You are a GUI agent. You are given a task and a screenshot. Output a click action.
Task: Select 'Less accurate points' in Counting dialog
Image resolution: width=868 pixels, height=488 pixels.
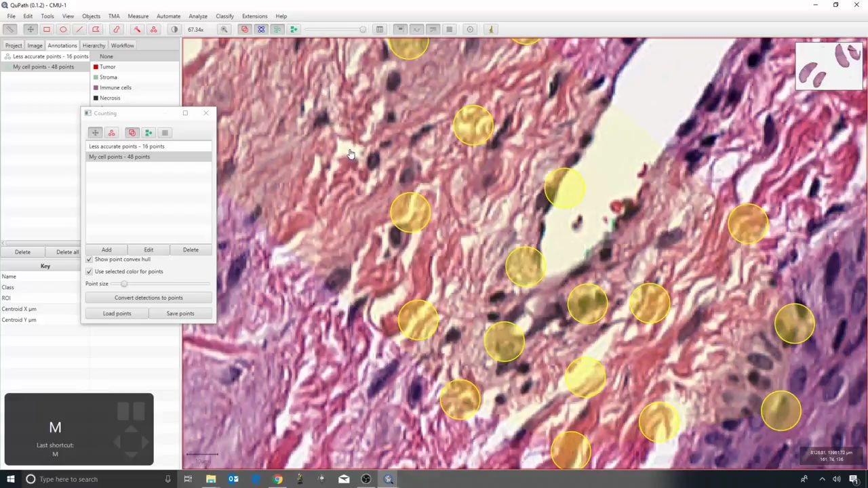pyautogui.click(x=149, y=146)
